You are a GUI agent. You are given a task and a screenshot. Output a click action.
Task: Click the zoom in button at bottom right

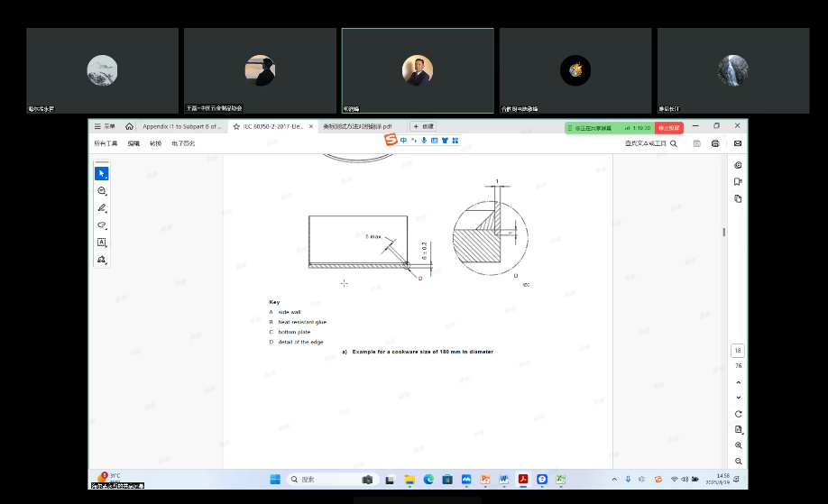click(x=739, y=445)
